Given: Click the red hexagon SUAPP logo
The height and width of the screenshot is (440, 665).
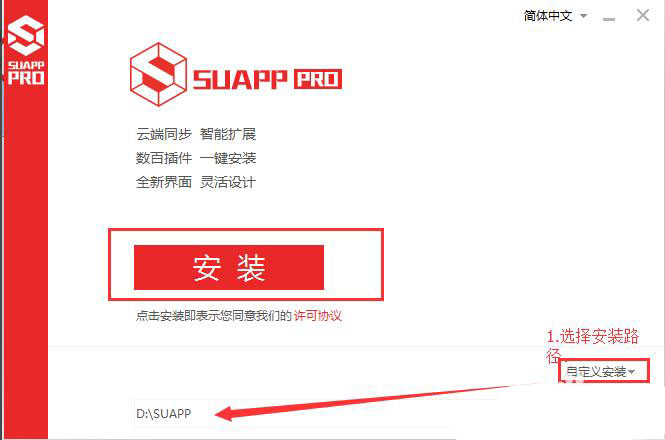Looking at the screenshot, I should click(158, 74).
